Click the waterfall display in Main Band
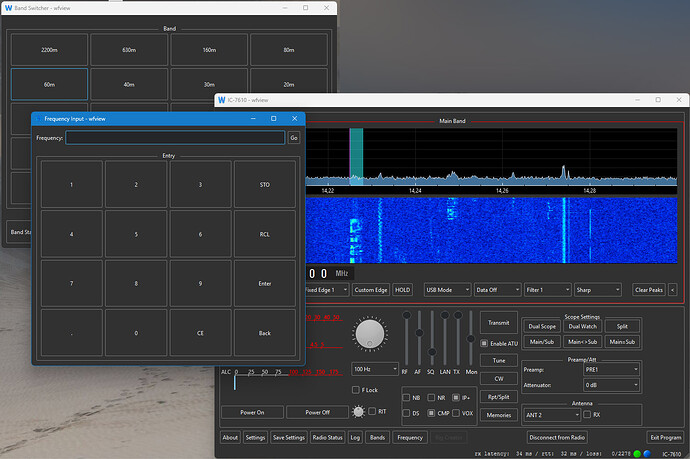The height and width of the screenshot is (459, 690). point(491,230)
